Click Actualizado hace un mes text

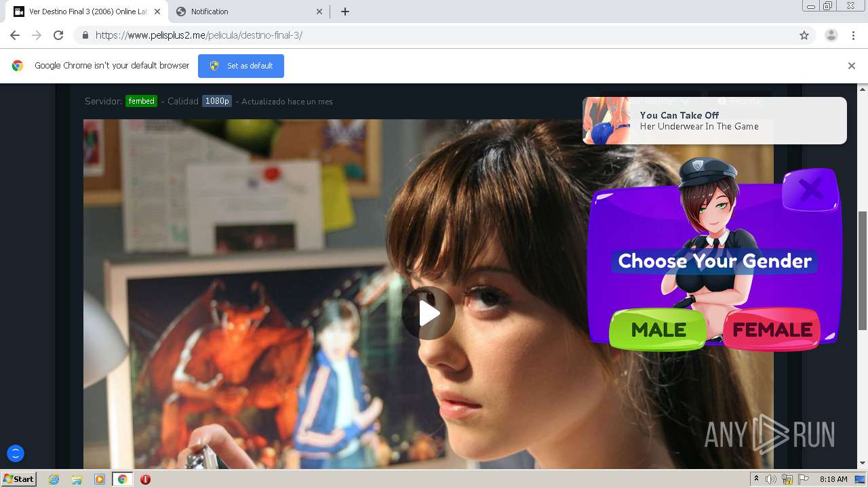point(287,102)
